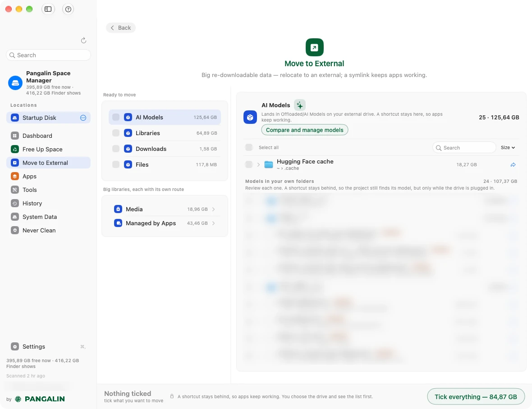This screenshot has width=532, height=409.
Task: Open the System Data section
Action: tap(48, 217)
